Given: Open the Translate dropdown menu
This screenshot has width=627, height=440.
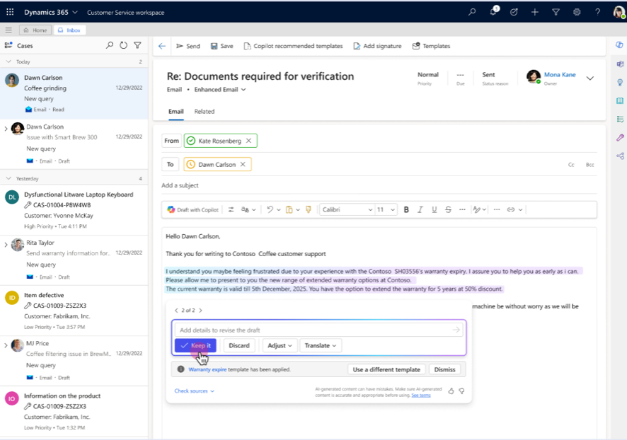Looking at the screenshot, I should click(x=320, y=345).
